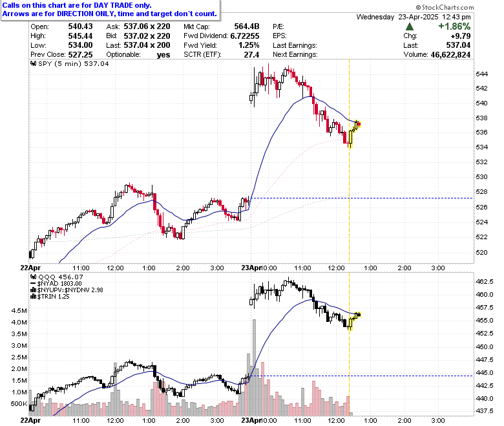Click the candlestick icon beside SPY (5 min)
The image size is (504, 426).
pyautogui.click(x=34, y=63)
